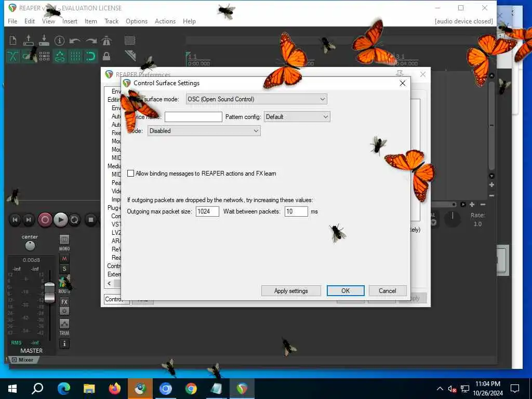Image resolution: width=532 pixels, height=399 pixels.
Task: Click the muted speaker tray icon
Action: point(452,389)
